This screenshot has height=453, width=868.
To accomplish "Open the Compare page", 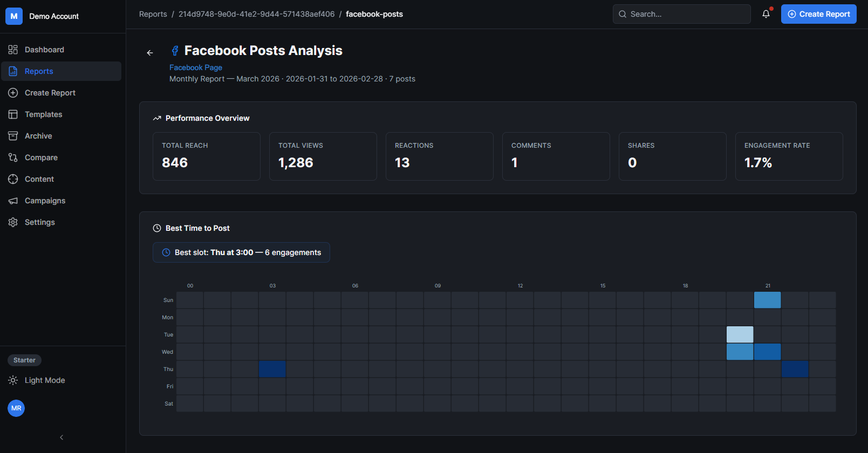I will pyautogui.click(x=61, y=157).
